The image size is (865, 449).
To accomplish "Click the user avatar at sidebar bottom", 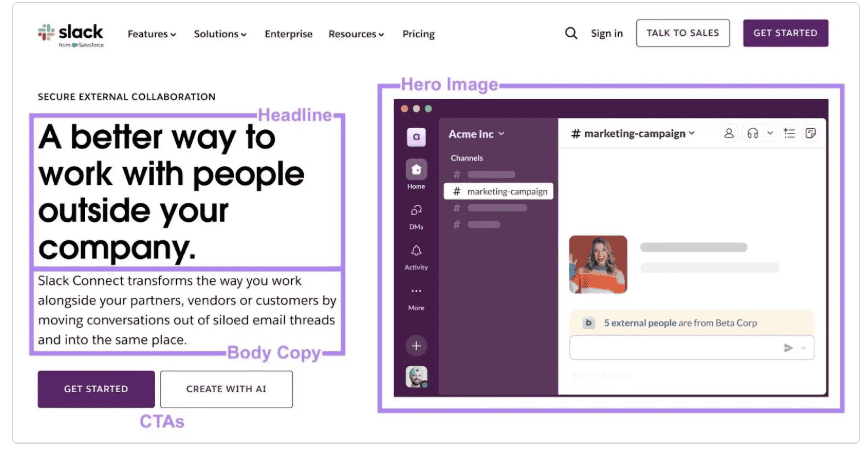I will pyautogui.click(x=417, y=377).
